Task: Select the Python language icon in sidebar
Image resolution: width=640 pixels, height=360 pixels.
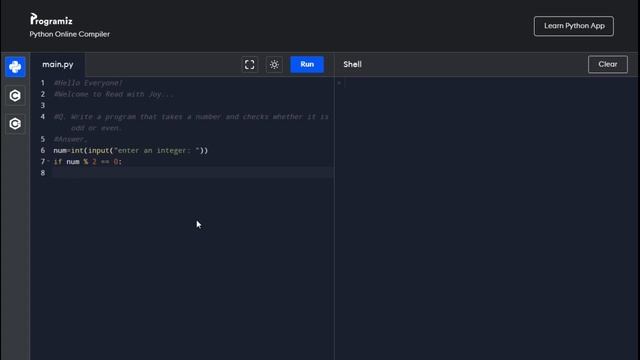Action: coord(15,67)
